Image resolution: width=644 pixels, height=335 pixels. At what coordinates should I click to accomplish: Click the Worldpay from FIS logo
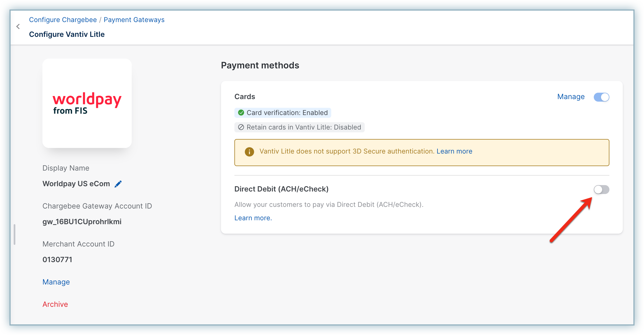[x=87, y=103]
